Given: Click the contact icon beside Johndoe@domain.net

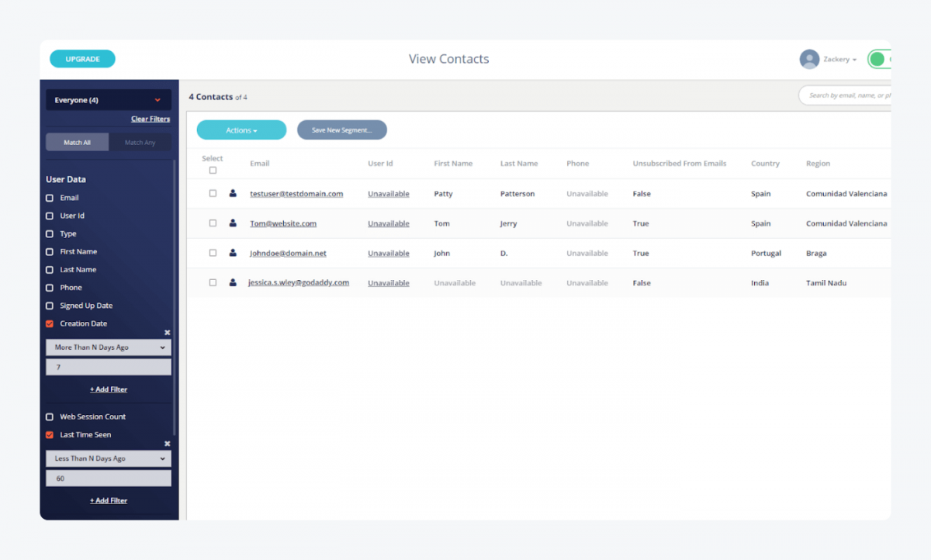Looking at the screenshot, I should tap(233, 253).
